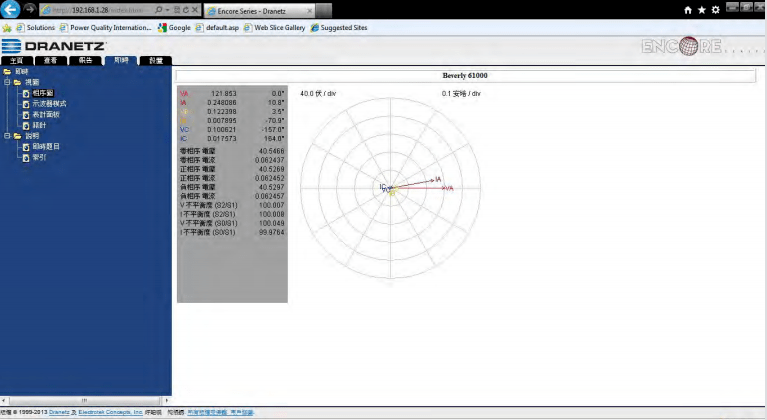Open the Favorites star icon at top right
The width and height of the screenshot is (767, 420).
[701, 10]
